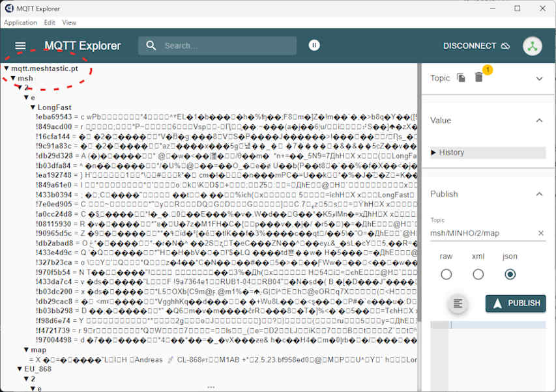This screenshot has width=556, height=392.
Task: Expand the Topic panel chevron
Action: point(539,78)
